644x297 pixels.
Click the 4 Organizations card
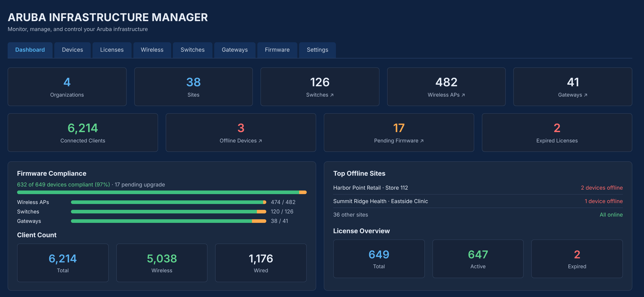tap(67, 87)
